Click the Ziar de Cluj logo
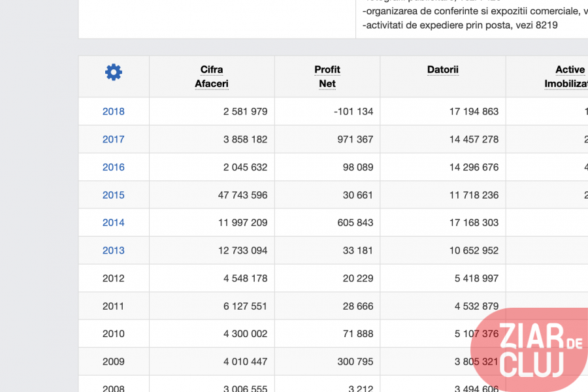This screenshot has width=588, height=392. [530, 350]
